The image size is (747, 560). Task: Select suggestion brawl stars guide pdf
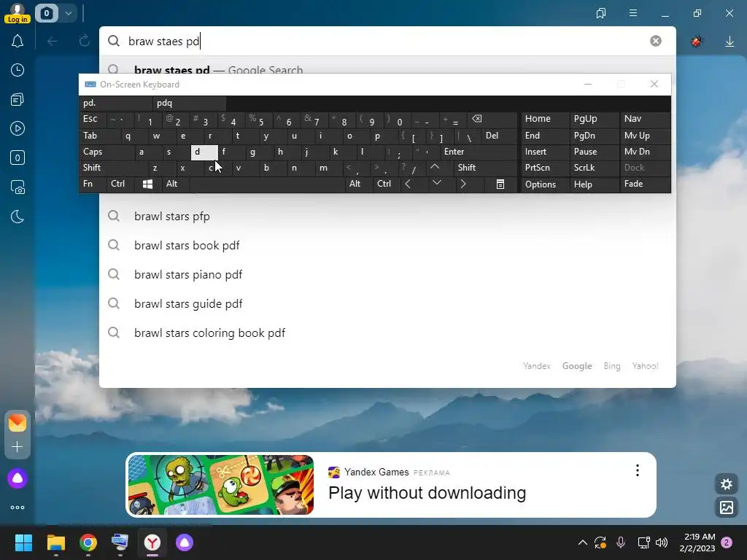387,303
